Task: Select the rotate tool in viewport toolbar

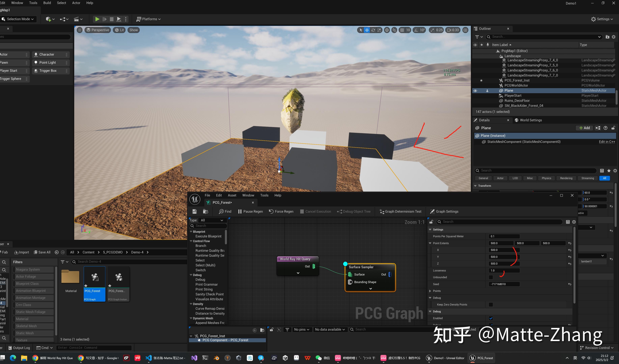Action: (373, 30)
